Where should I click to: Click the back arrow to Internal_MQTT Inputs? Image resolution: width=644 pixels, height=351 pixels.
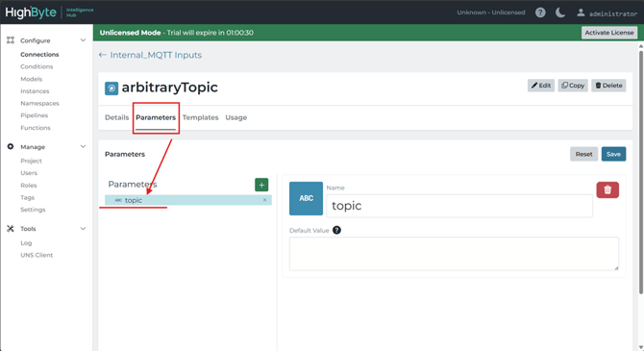tap(102, 55)
